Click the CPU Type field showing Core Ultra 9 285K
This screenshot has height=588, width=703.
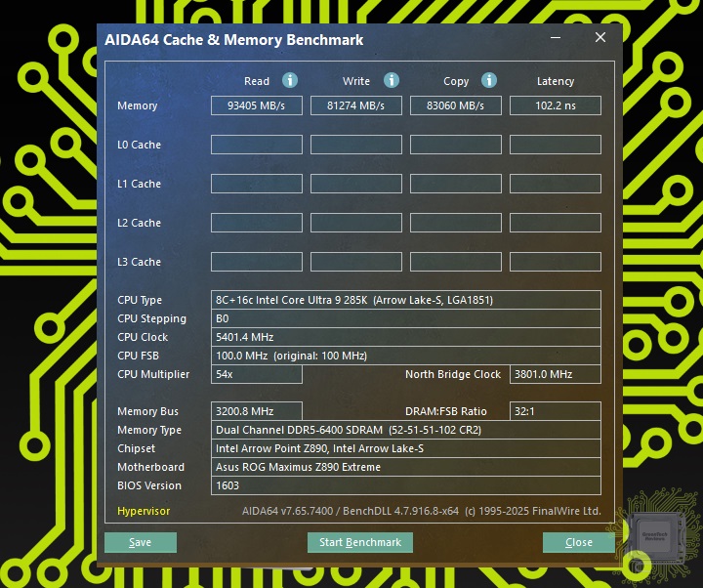pyautogui.click(x=405, y=300)
